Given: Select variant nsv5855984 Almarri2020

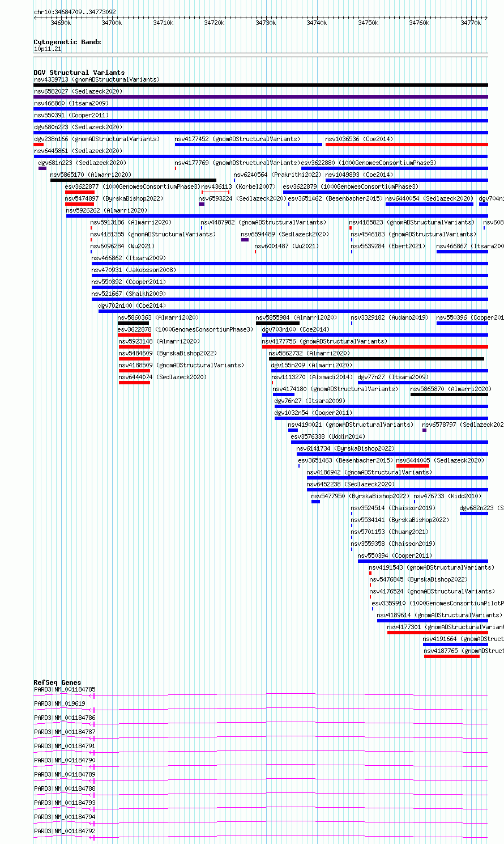Looking at the screenshot, I should [296, 317].
